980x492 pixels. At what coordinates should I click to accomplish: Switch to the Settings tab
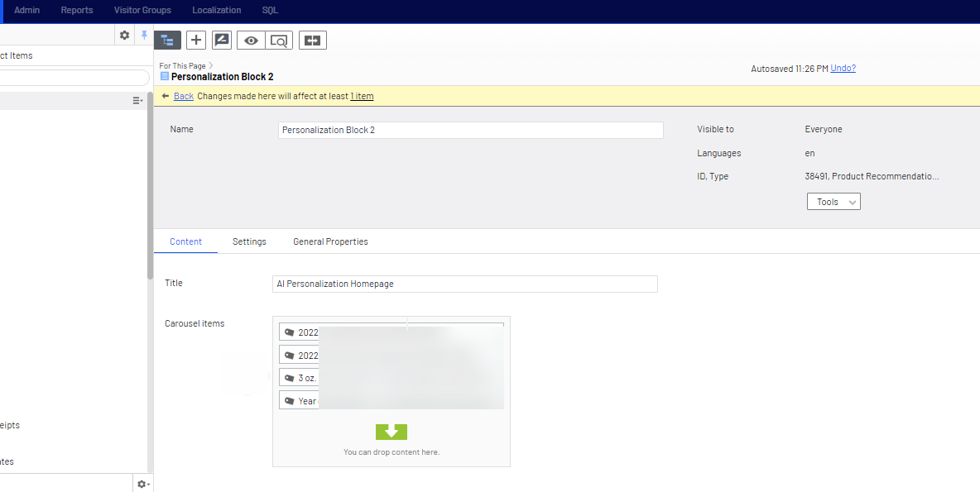[249, 241]
